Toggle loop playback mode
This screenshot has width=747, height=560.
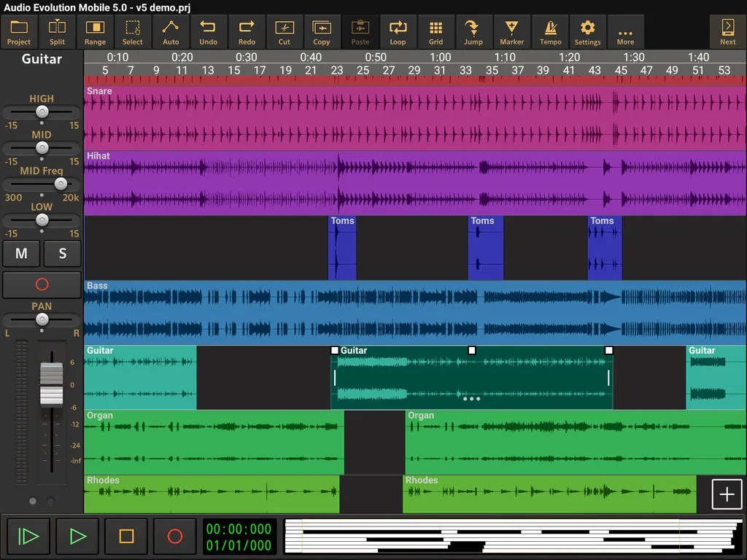point(398,31)
